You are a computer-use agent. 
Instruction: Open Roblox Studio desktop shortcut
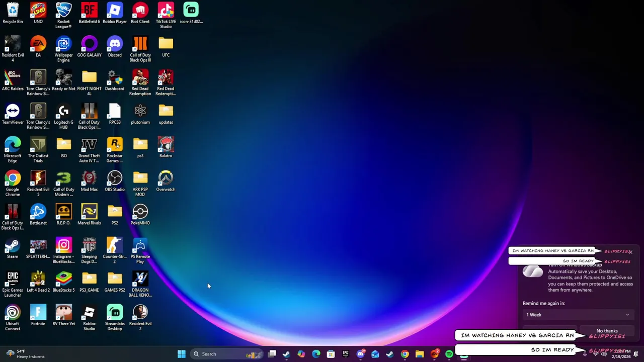point(89,318)
